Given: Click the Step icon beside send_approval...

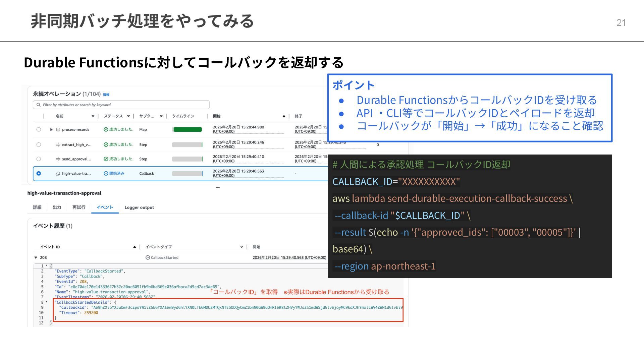Looking at the screenshot, I should click(x=58, y=159).
